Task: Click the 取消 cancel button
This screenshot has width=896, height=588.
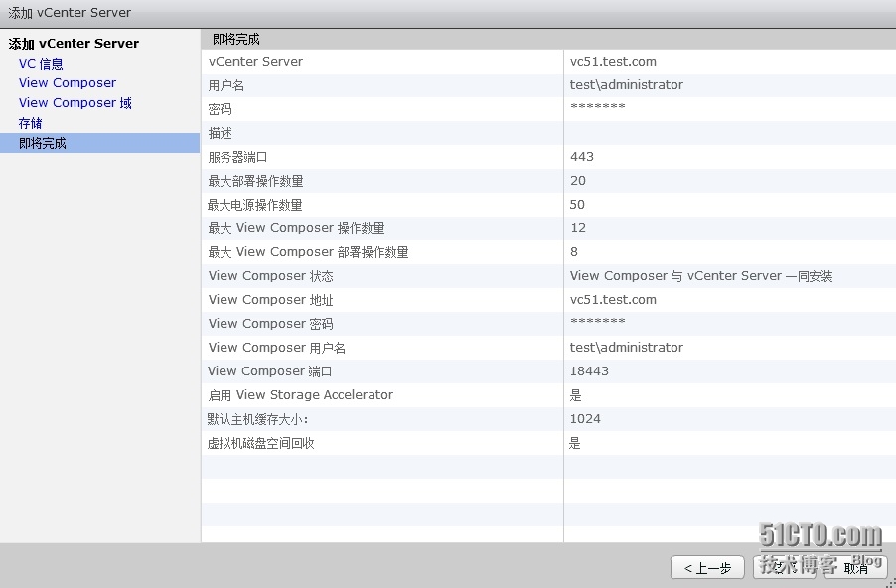Action: [x=855, y=567]
